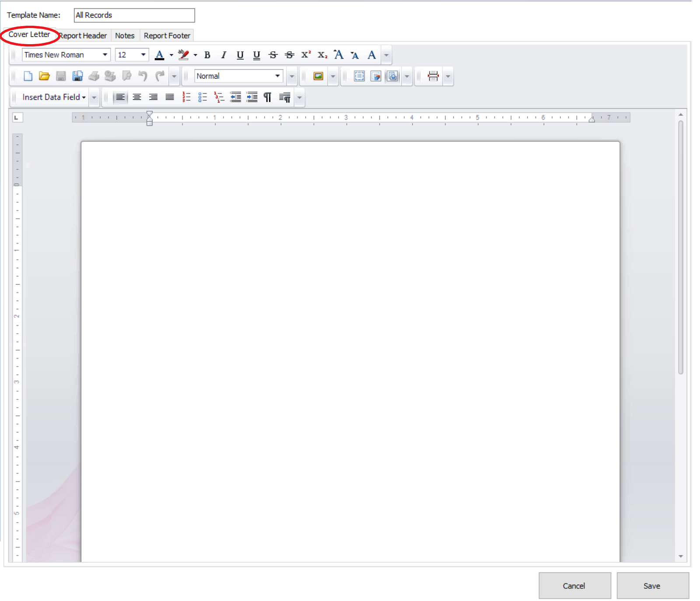This screenshot has height=601, width=700.
Task: Open an existing file
Action: pyautogui.click(x=45, y=76)
